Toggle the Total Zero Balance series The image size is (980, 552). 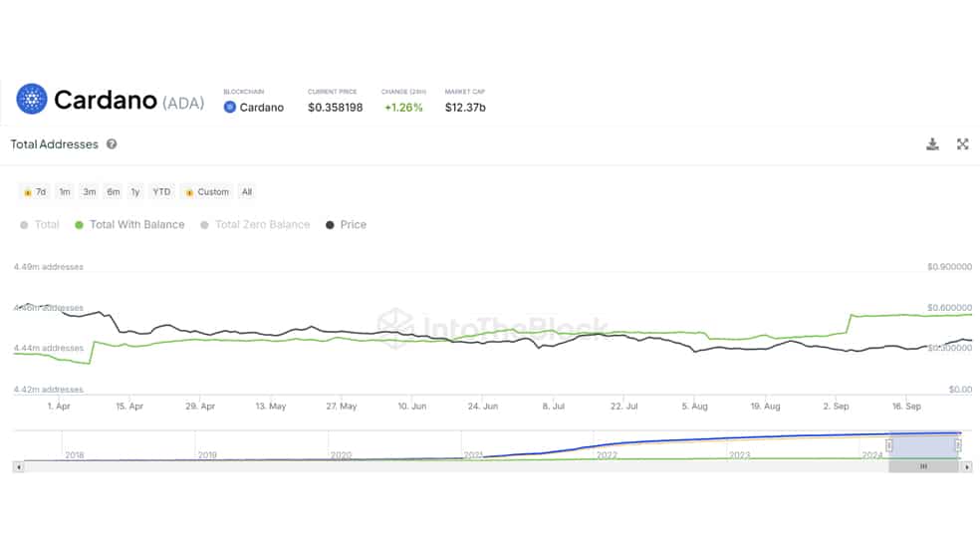(255, 225)
